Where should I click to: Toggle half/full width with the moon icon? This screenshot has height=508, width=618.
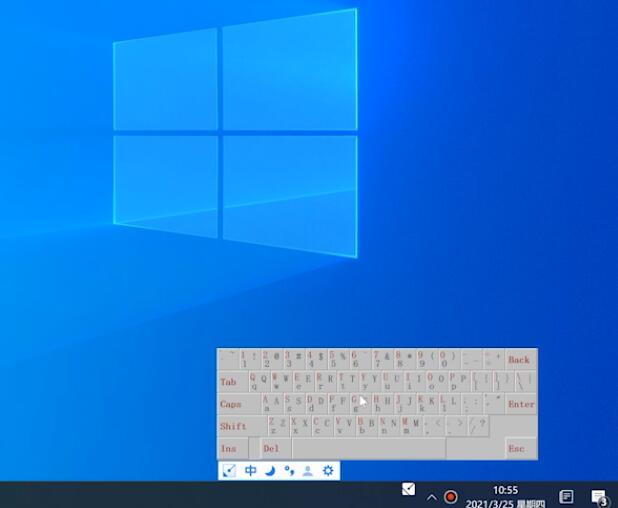coord(270,471)
